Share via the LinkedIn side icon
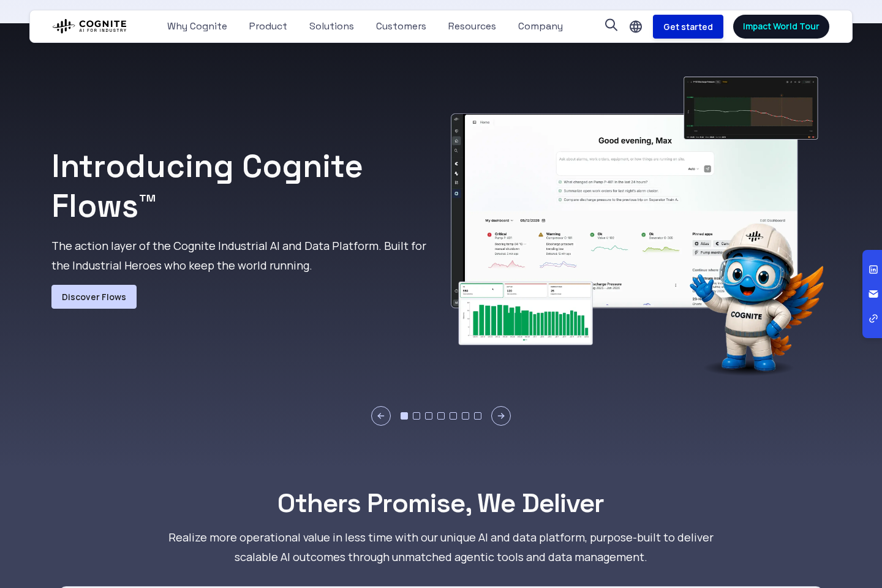The height and width of the screenshot is (588, 882). click(x=873, y=269)
